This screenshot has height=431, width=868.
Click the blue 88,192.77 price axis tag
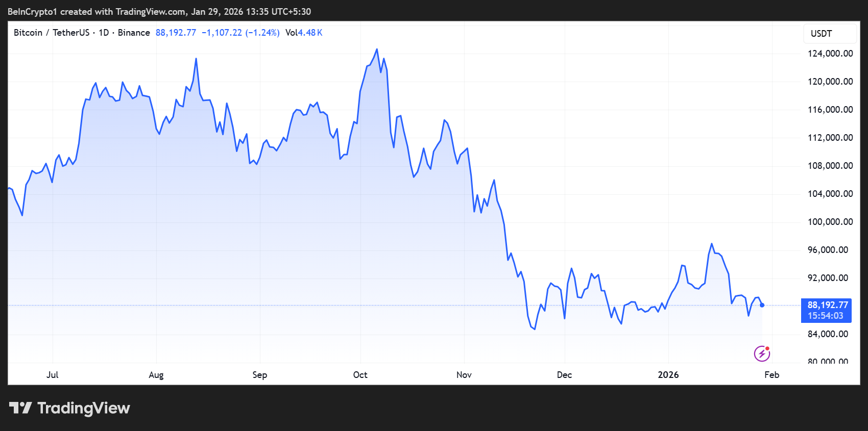(x=827, y=305)
